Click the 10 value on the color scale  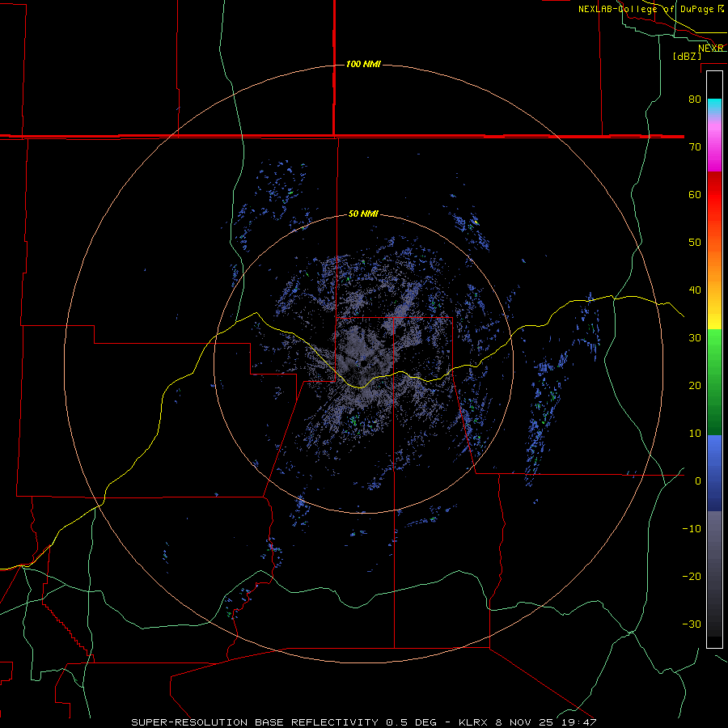[695, 434]
